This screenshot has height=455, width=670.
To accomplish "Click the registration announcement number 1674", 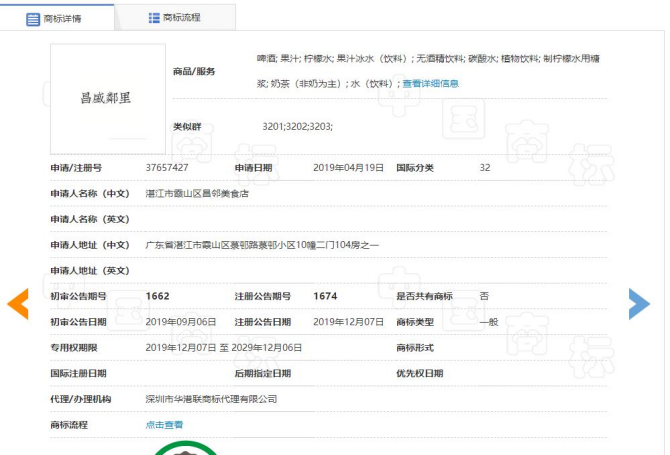I will coord(325,296).
